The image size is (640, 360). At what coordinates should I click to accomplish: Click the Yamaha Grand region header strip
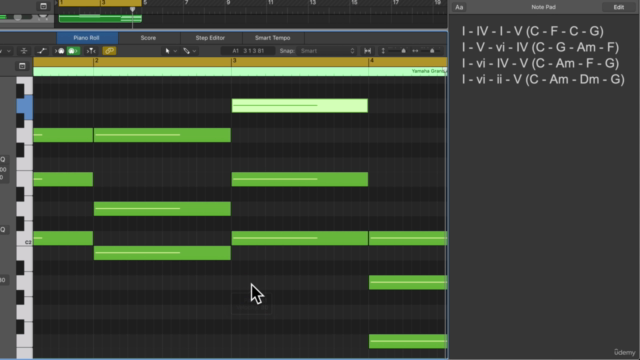(x=240, y=71)
